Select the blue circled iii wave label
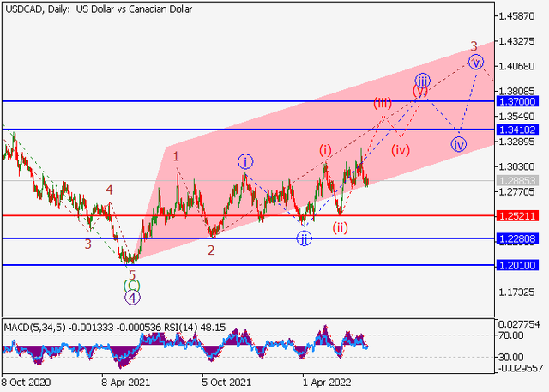The height and width of the screenshot is (392, 549). 423,81
